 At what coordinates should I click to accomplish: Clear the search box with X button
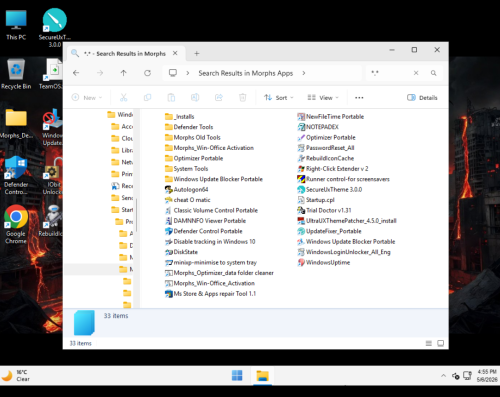pyautogui.click(x=416, y=73)
